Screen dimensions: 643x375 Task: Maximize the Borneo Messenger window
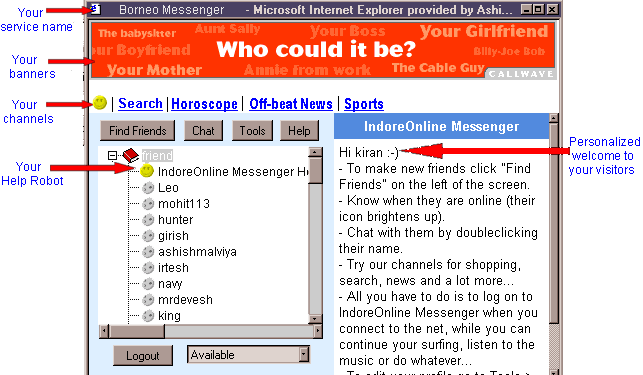pos(539,9)
